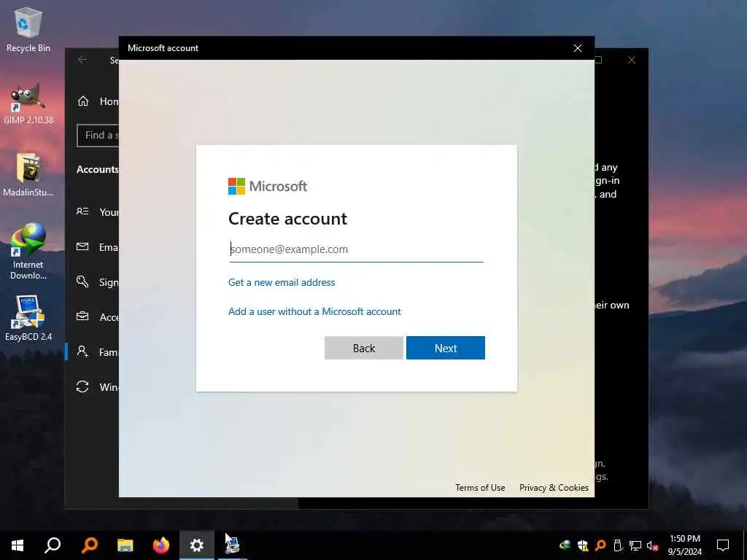Screen dimensions: 747x560
Task: Open File Explorer from the taskbar
Action: tap(125, 545)
